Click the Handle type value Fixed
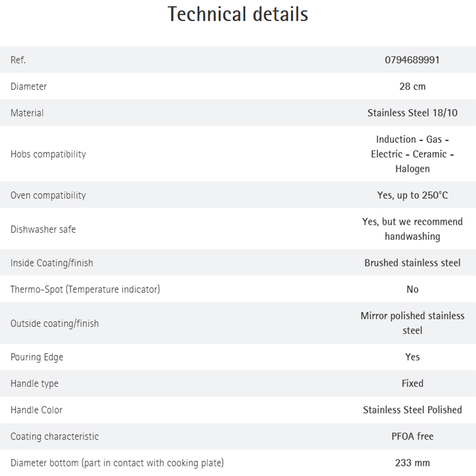 click(412, 383)
